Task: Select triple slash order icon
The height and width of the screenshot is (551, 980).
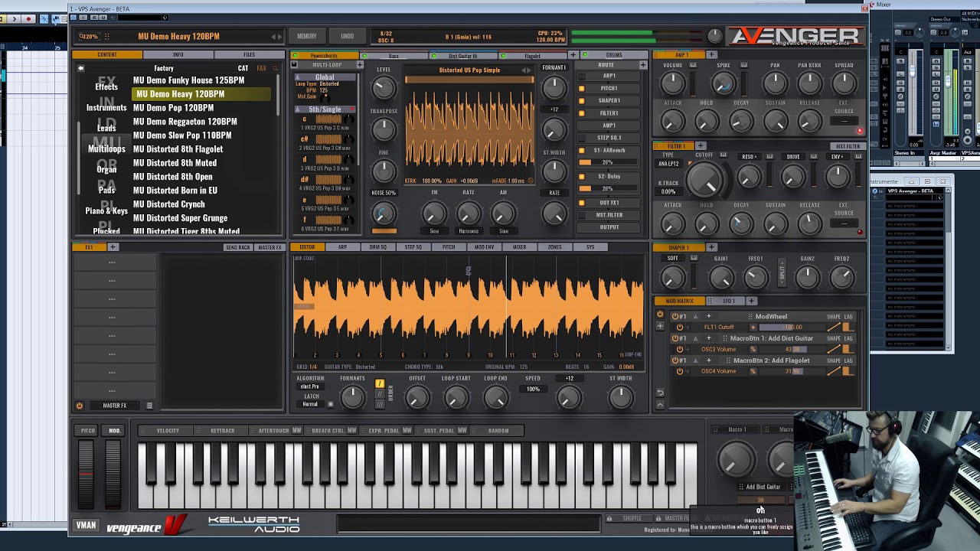Action: click(380, 403)
